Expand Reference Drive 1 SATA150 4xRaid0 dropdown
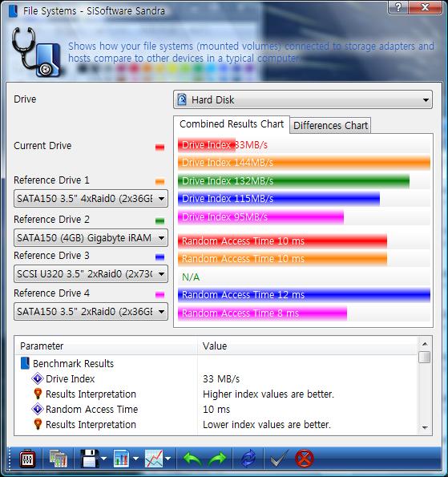Screen dimensions: 448x477 point(91,199)
